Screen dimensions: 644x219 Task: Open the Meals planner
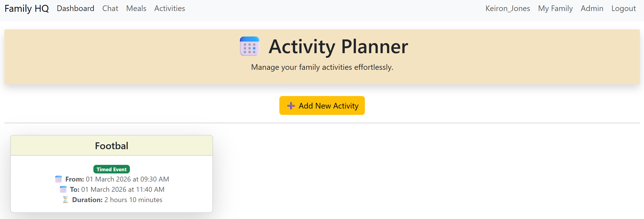point(136,8)
